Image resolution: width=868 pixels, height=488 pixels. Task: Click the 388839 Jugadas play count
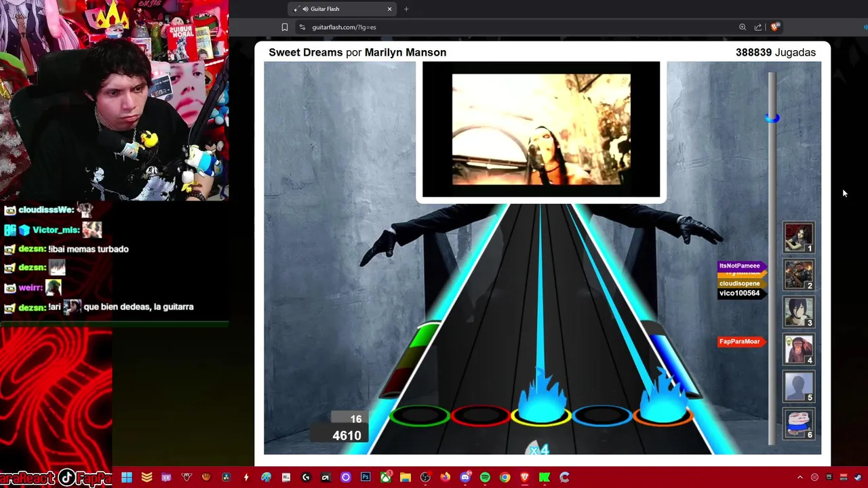[x=775, y=52]
